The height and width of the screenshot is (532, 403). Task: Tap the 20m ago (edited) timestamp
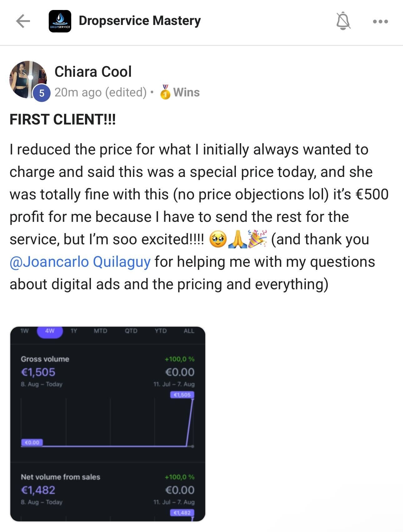[x=101, y=92]
